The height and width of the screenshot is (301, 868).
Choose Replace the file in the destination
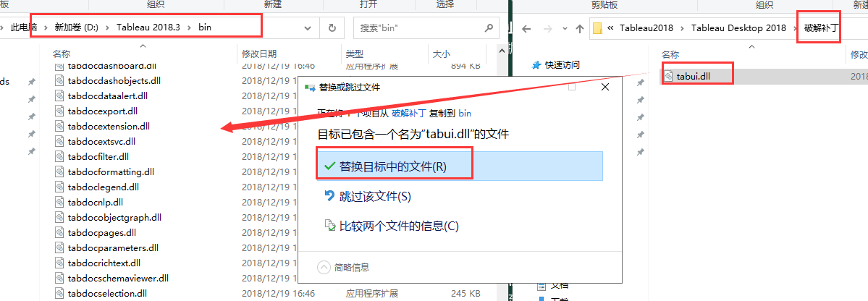393,166
